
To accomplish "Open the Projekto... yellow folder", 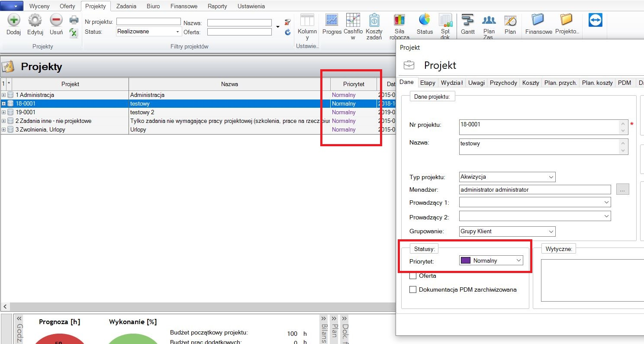I will pyautogui.click(x=567, y=20).
